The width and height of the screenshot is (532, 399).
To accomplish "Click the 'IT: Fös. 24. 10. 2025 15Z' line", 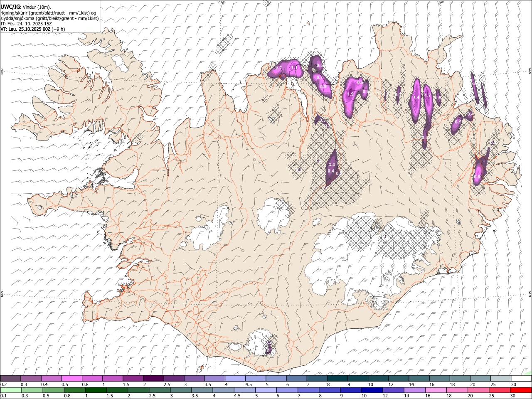I will (26, 24).
